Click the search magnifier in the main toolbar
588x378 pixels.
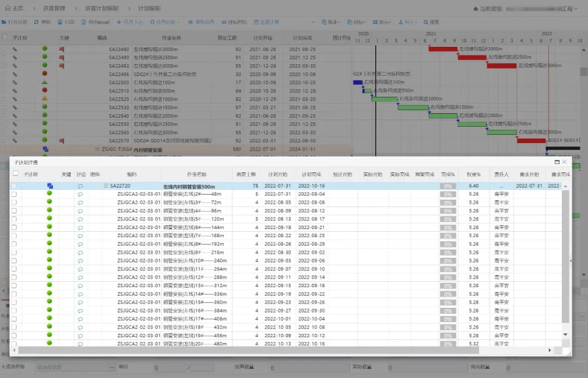[x=426, y=22]
